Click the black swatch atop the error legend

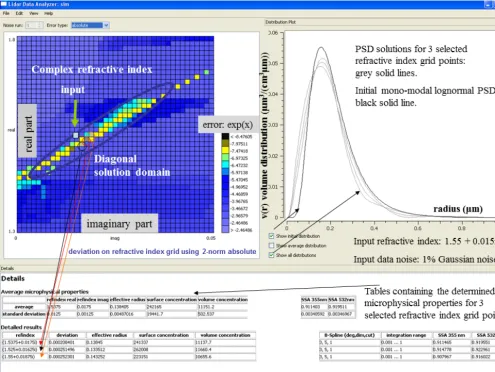point(225,136)
